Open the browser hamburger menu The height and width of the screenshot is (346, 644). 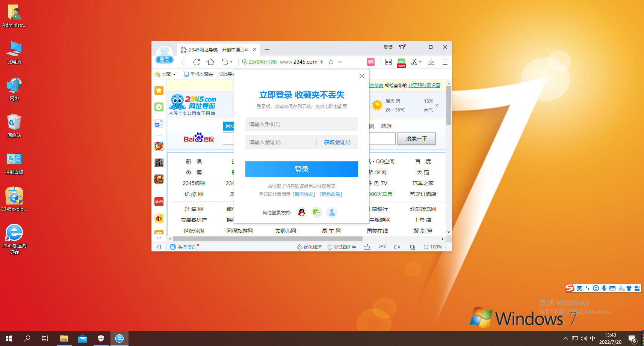[445, 62]
